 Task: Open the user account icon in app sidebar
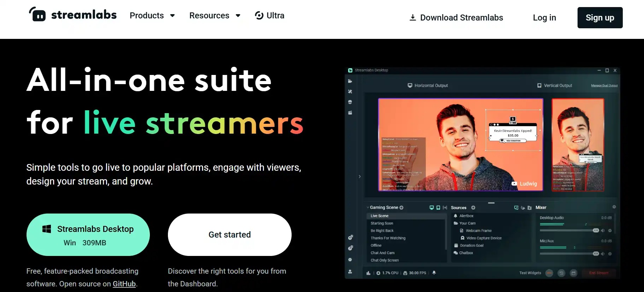[350, 271]
